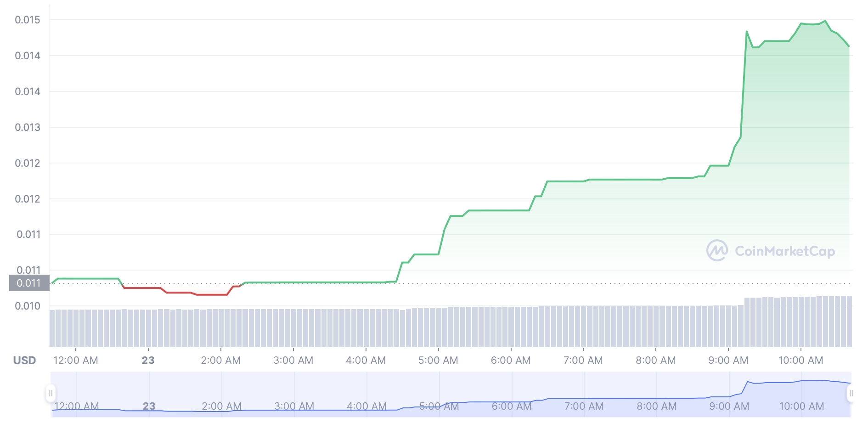Select the gray highlighted 0.011 opening price tag
The height and width of the screenshot is (429, 868).
pos(29,283)
